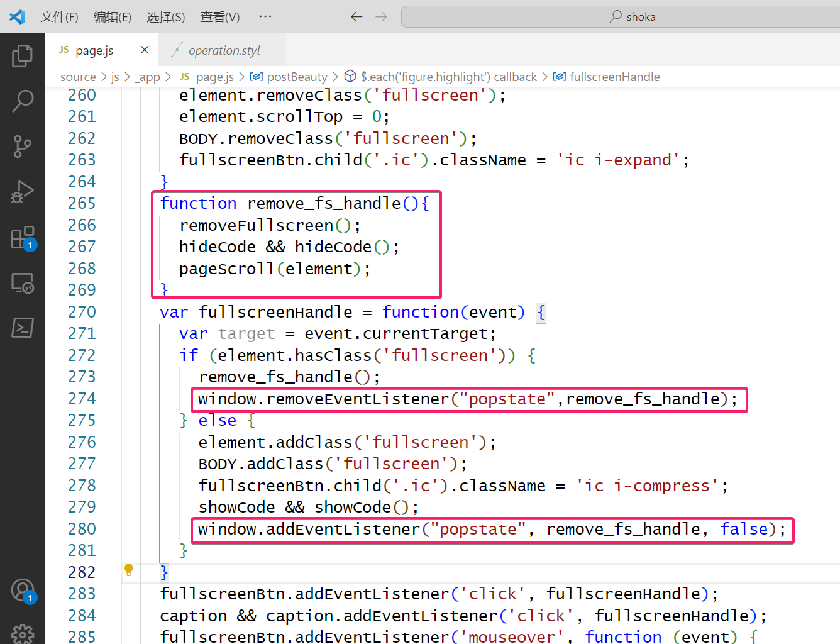Viewport: 840px width, 644px height.
Task: Open the Run and Debug view
Action: pos(23,192)
